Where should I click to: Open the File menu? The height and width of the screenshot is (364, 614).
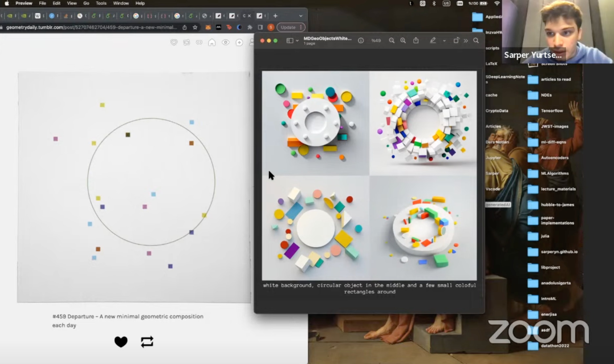[x=42, y=3]
